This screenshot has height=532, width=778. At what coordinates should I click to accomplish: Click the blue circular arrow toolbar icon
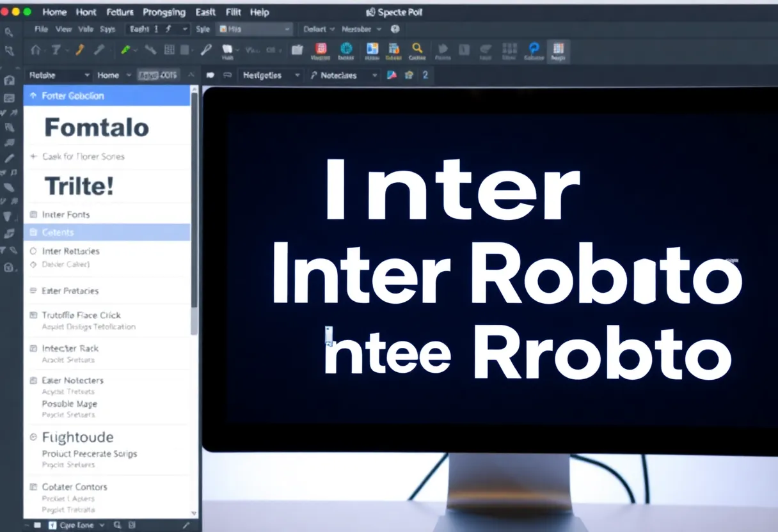click(x=534, y=49)
